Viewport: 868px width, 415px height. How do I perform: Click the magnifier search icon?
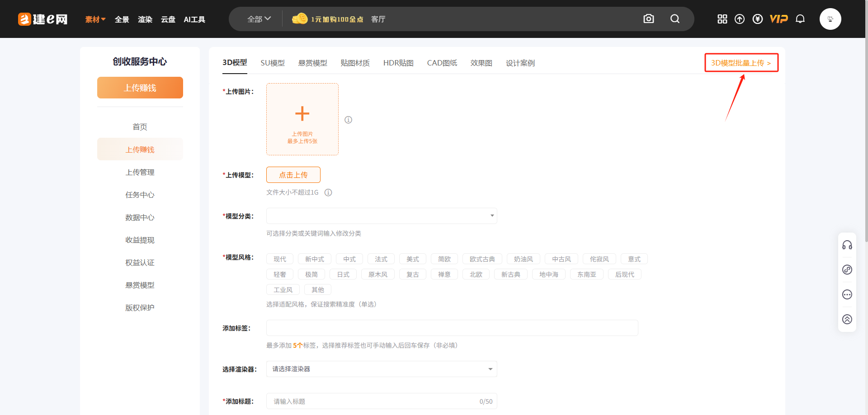pos(675,19)
